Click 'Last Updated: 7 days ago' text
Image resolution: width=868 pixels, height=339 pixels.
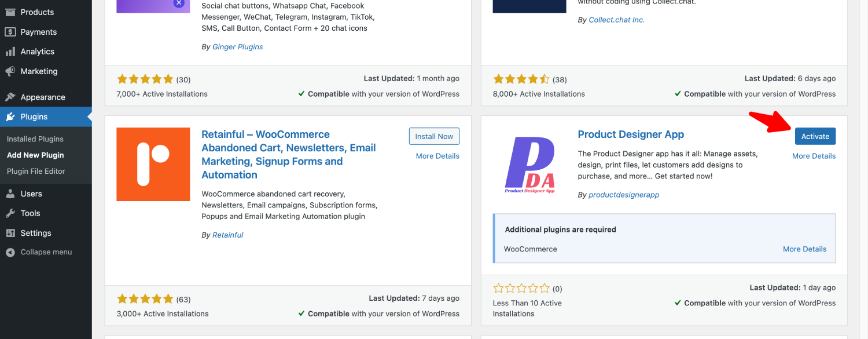pos(414,298)
